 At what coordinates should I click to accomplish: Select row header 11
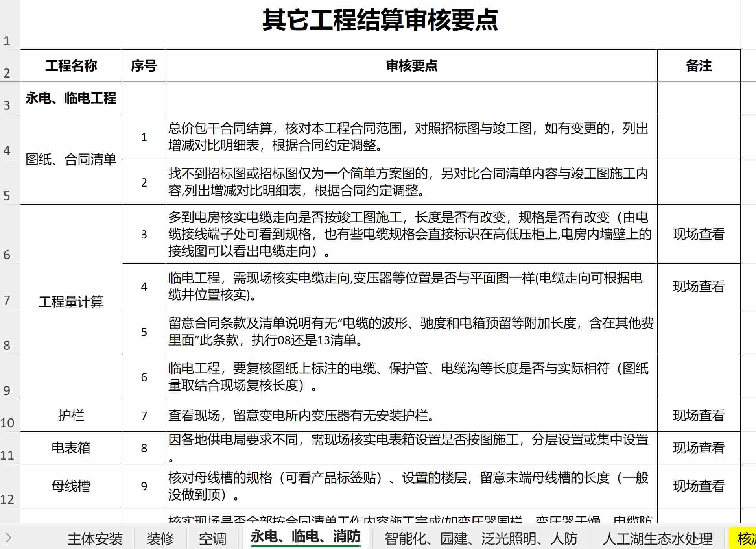click(x=10, y=448)
